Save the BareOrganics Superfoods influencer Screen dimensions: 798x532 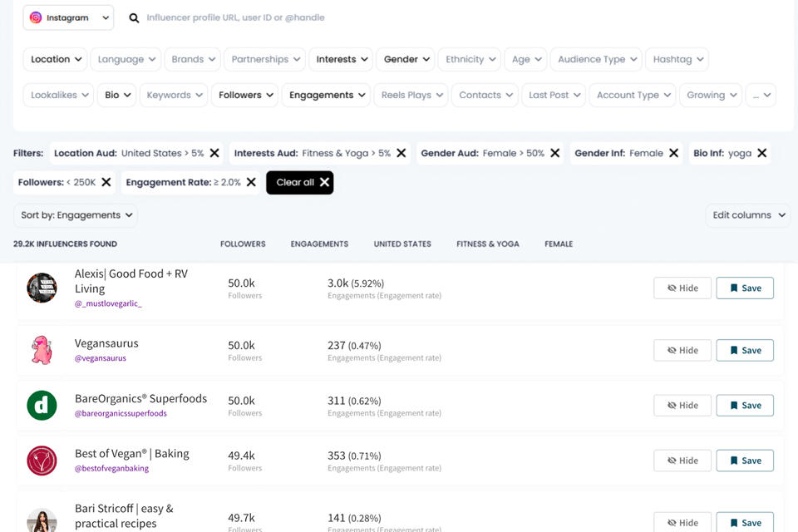pyautogui.click(x=745, y=406)
